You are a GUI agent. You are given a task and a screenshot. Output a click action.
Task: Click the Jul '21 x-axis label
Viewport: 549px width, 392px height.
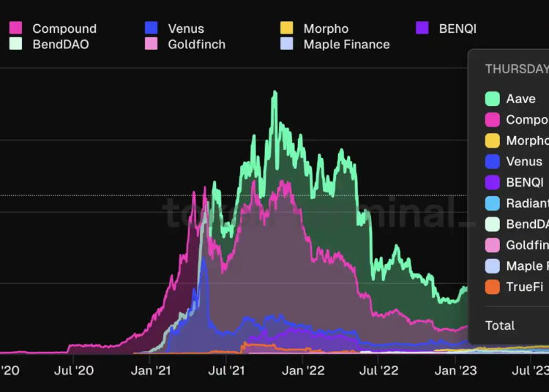click(226, 371)
